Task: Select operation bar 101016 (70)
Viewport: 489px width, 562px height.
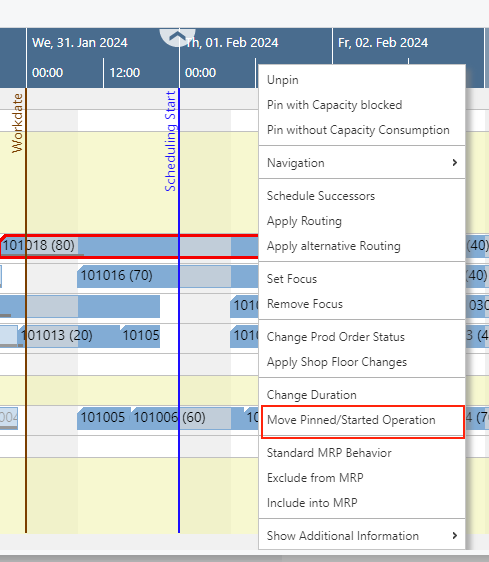Action: click(167, 276)
